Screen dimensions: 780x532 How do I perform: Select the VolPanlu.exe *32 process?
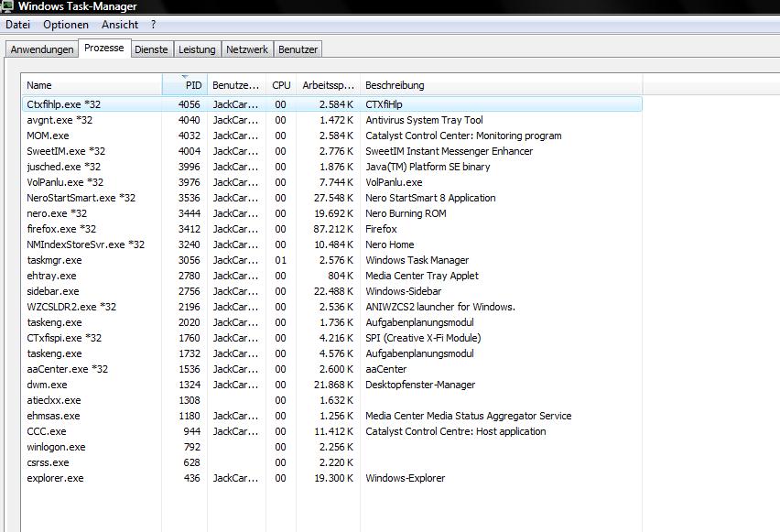331,182
